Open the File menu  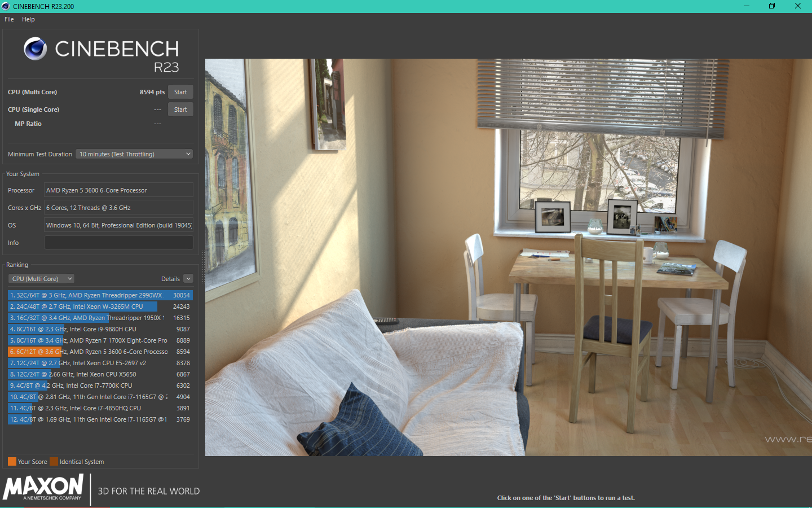9,19
